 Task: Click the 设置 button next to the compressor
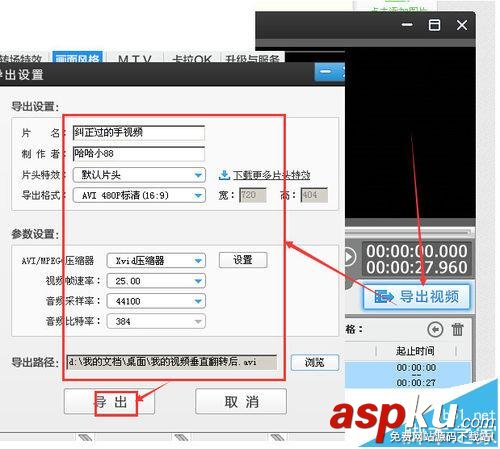[243, 260]
